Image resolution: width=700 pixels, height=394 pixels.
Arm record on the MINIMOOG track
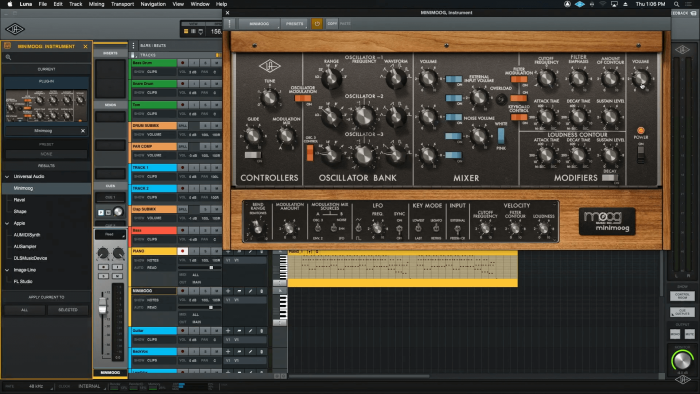[182, 291]
